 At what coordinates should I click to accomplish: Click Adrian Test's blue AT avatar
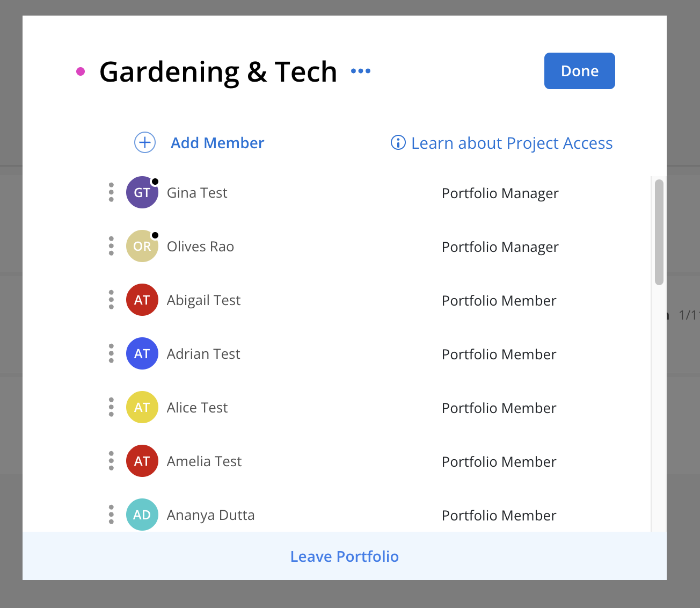click(x=142, y=353)
